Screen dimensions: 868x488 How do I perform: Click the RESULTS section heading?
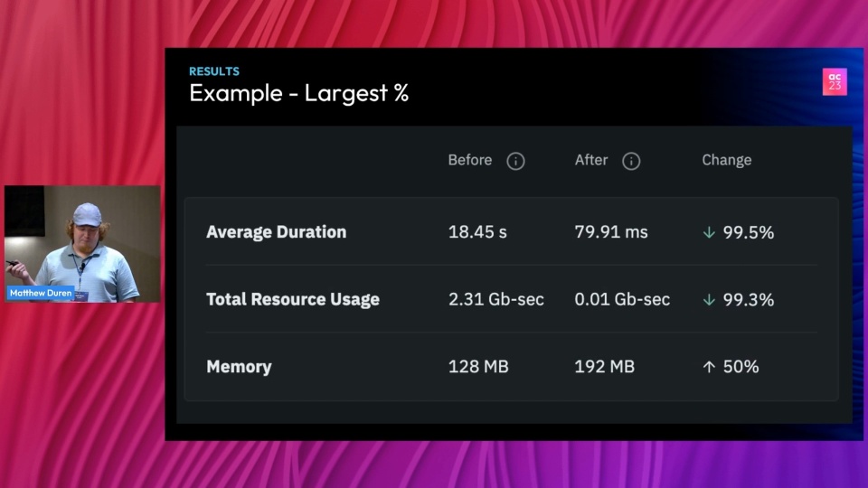[x=214, y=71]
